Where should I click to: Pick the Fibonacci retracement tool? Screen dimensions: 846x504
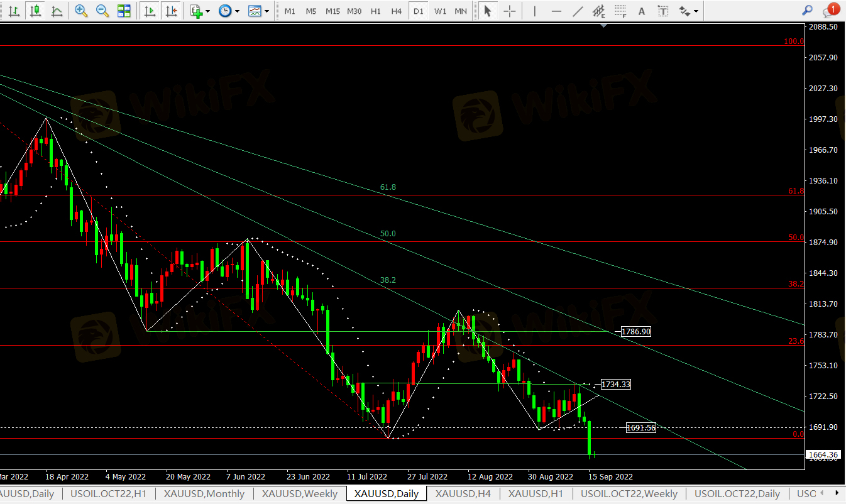point(620,11)
